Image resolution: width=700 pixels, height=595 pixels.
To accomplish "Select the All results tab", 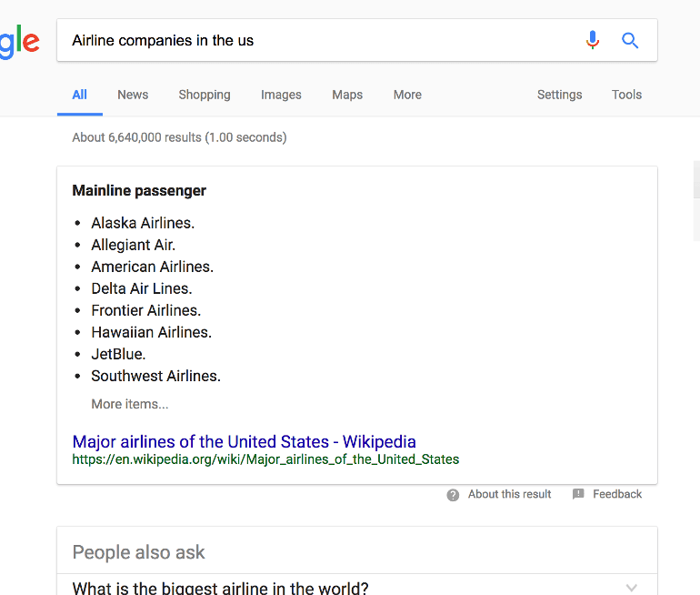I will (x=80, y=95).
